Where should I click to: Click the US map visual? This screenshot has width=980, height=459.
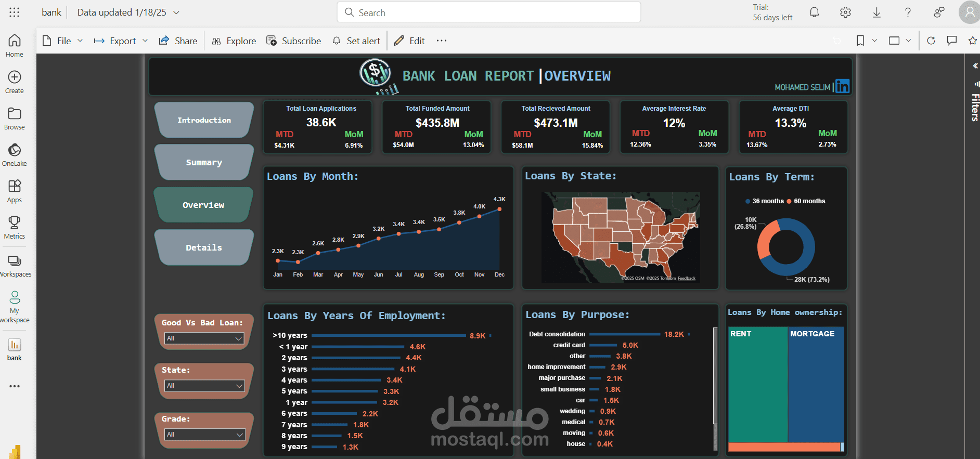click(621, 237)
